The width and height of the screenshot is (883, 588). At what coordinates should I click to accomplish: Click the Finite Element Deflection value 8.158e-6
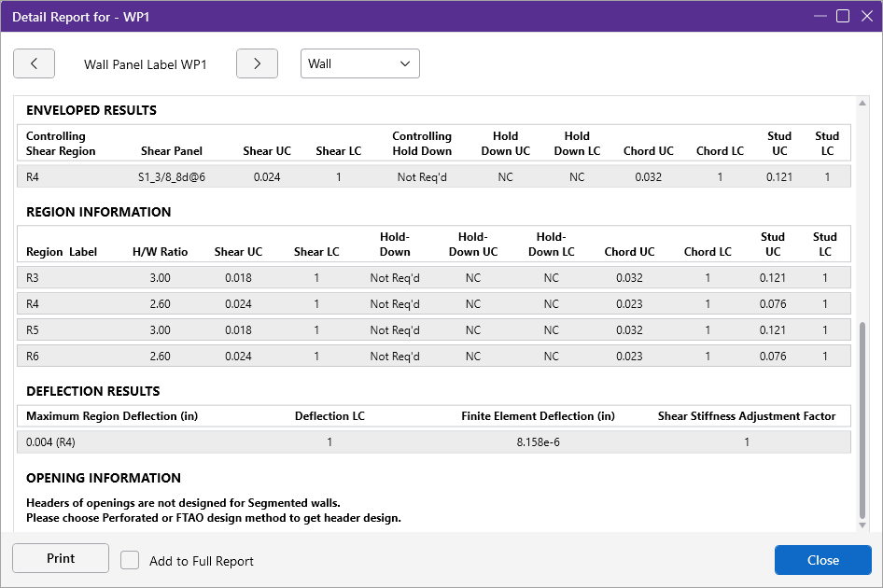pos(538,441)
